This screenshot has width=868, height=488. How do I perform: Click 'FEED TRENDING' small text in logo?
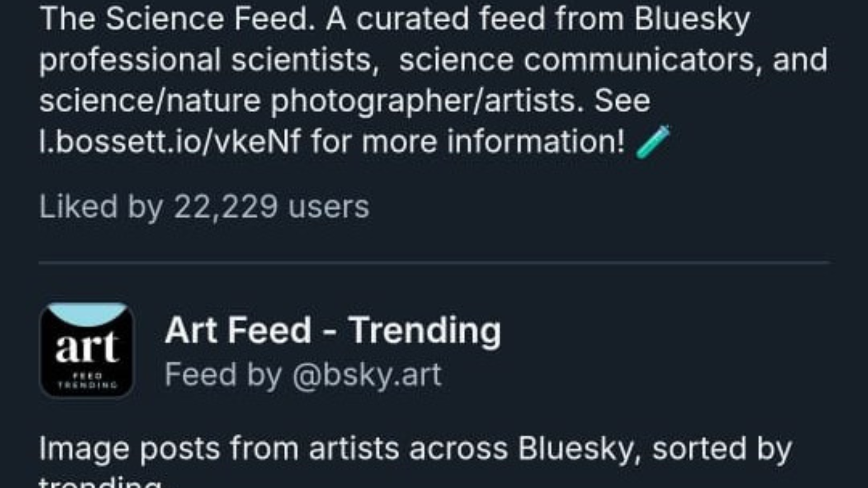pyautogui.click(x=87, y=380)
